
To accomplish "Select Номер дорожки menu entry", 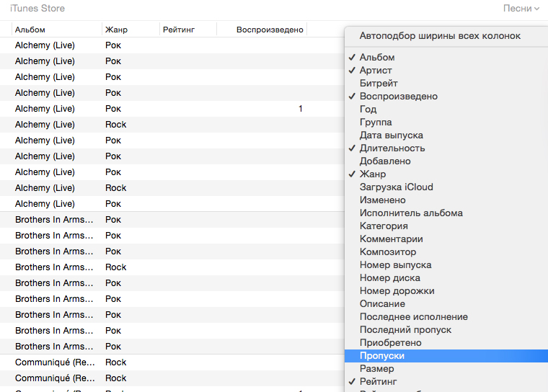I will coord(446,290).
